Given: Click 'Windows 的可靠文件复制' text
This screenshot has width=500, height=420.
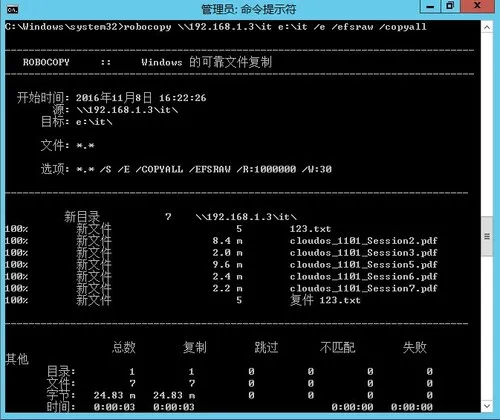Looking at the screenshot, I should (207, 62).
